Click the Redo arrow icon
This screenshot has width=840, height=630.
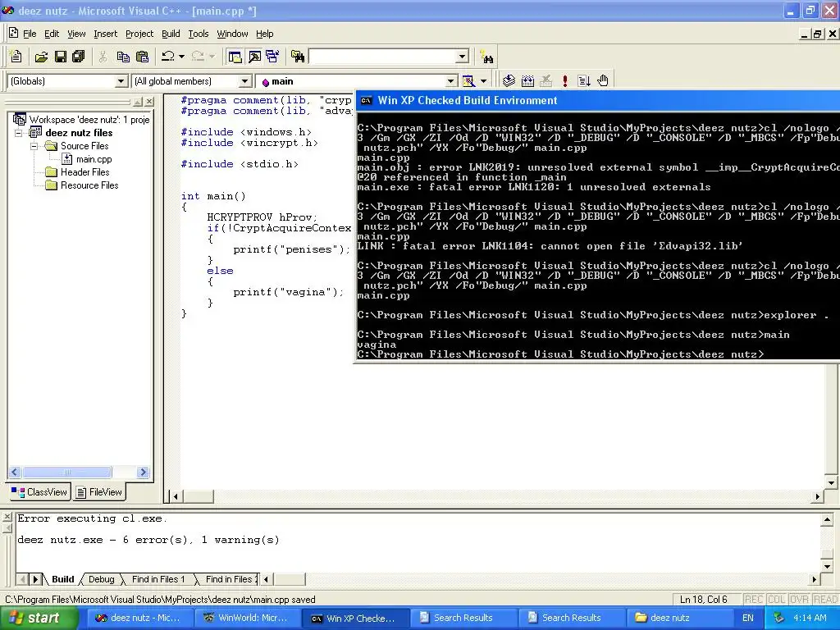coord(199,57)
